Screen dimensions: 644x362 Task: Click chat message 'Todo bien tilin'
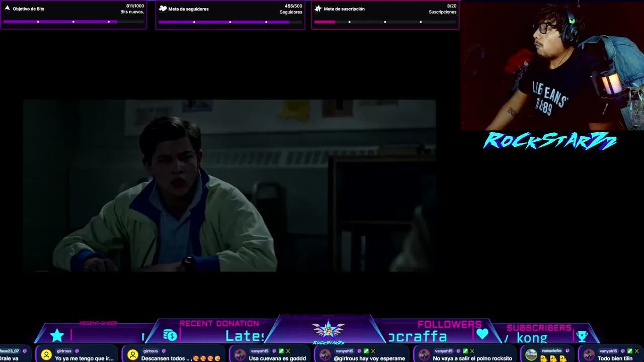(615, 358)
